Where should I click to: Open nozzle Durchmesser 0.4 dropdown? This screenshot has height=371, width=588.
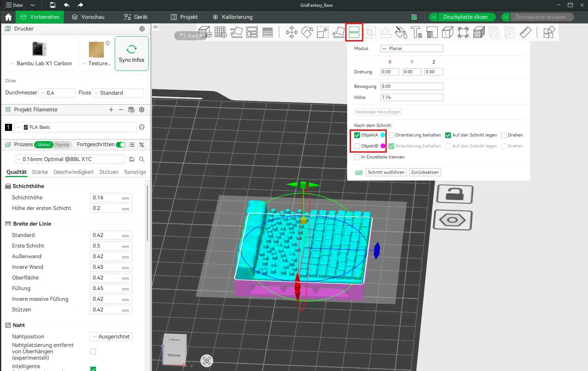point(57,93)
